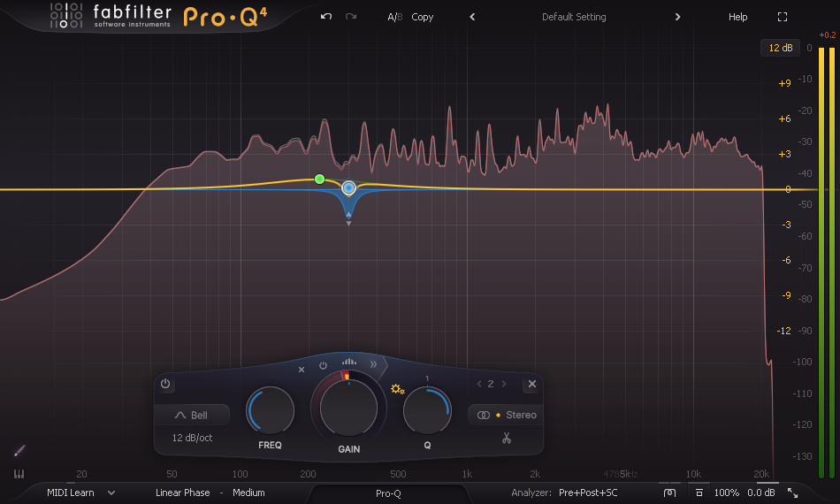The image size is (840, 504).
Task: Select the next band arrow beside 2
Action: tap(504, 384)
